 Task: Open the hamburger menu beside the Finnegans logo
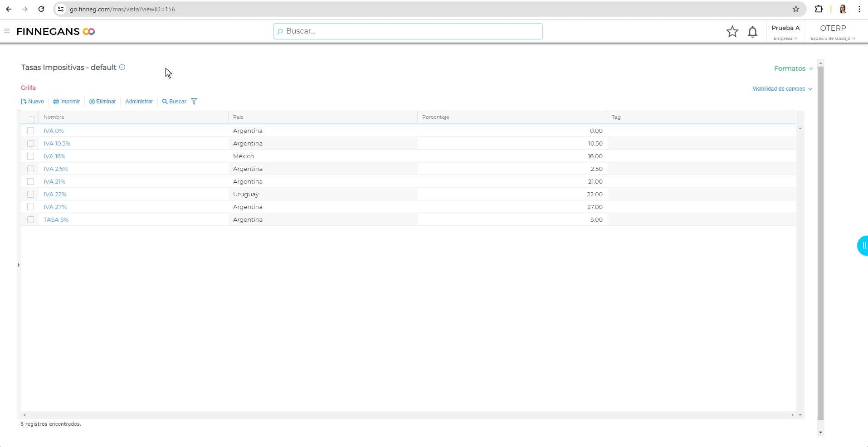point(7,31)
